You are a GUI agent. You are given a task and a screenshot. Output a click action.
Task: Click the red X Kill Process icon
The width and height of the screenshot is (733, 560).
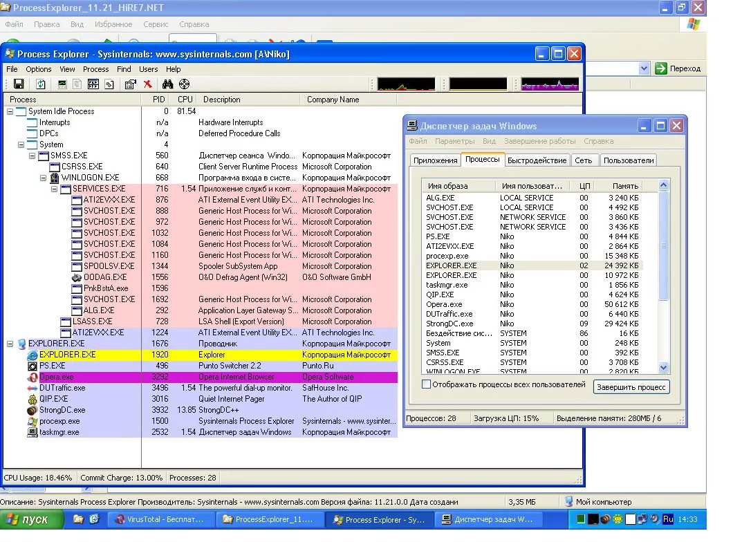coord(147,84)
